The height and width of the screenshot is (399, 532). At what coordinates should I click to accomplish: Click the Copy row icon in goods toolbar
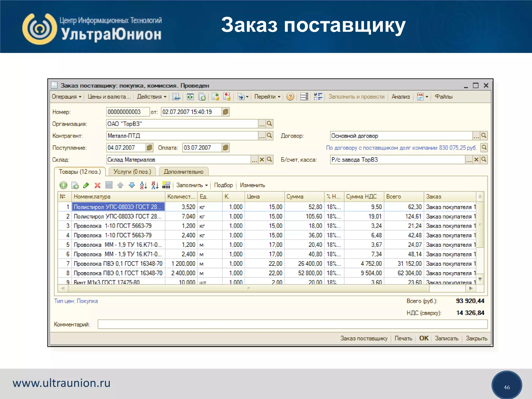click(75, 185)
